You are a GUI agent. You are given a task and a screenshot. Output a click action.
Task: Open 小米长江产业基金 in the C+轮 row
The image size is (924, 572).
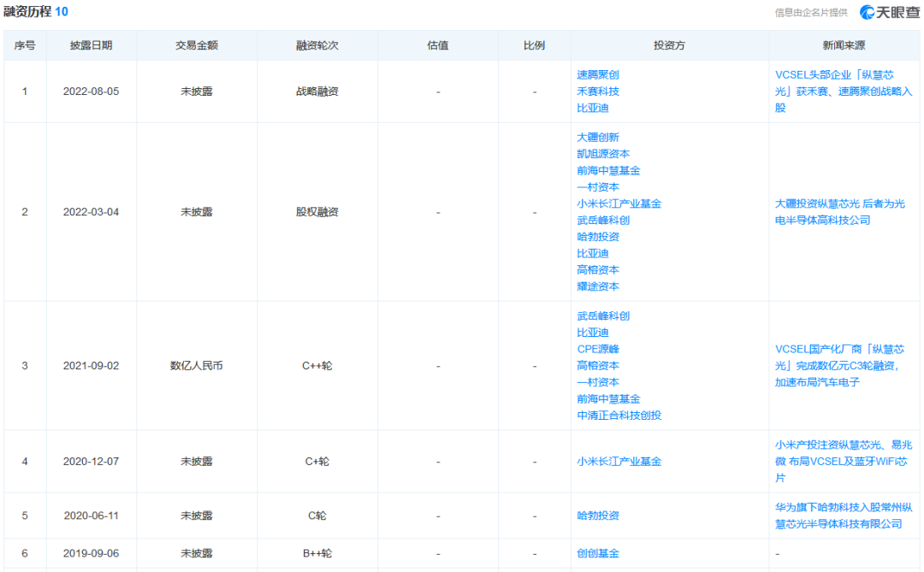pyautogui.click(x=619, y=461)
